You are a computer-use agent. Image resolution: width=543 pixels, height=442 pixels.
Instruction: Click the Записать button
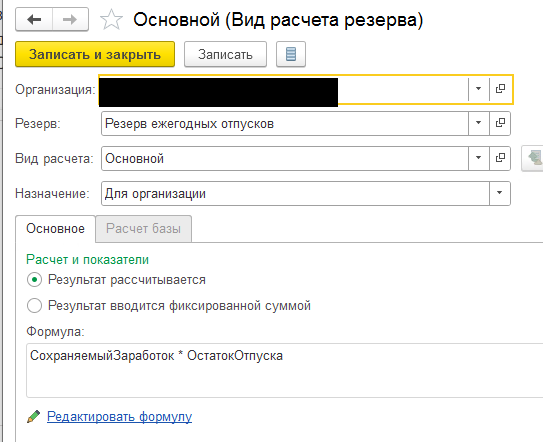click(x=225, y=54)
